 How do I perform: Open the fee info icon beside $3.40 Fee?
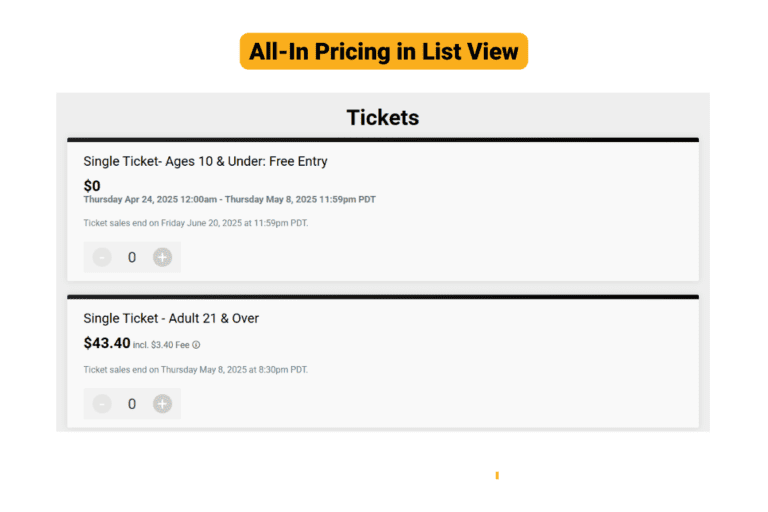(196, 345)
